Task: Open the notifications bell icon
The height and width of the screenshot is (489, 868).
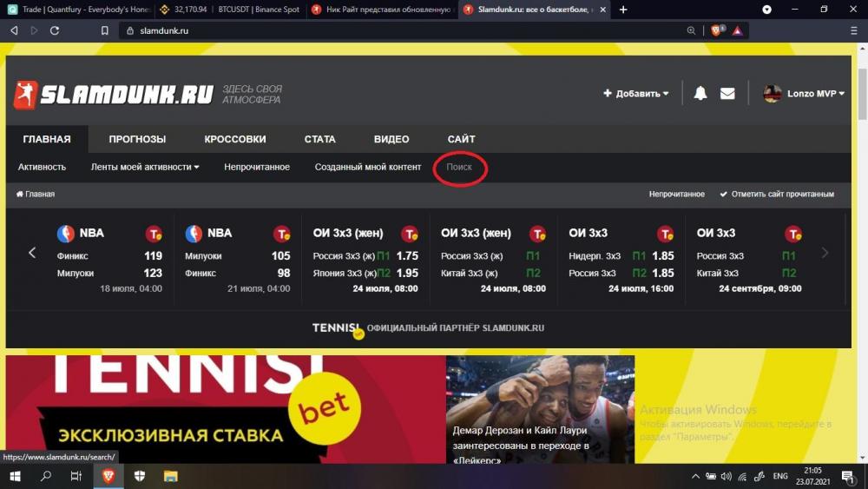Action: [700, 93]
